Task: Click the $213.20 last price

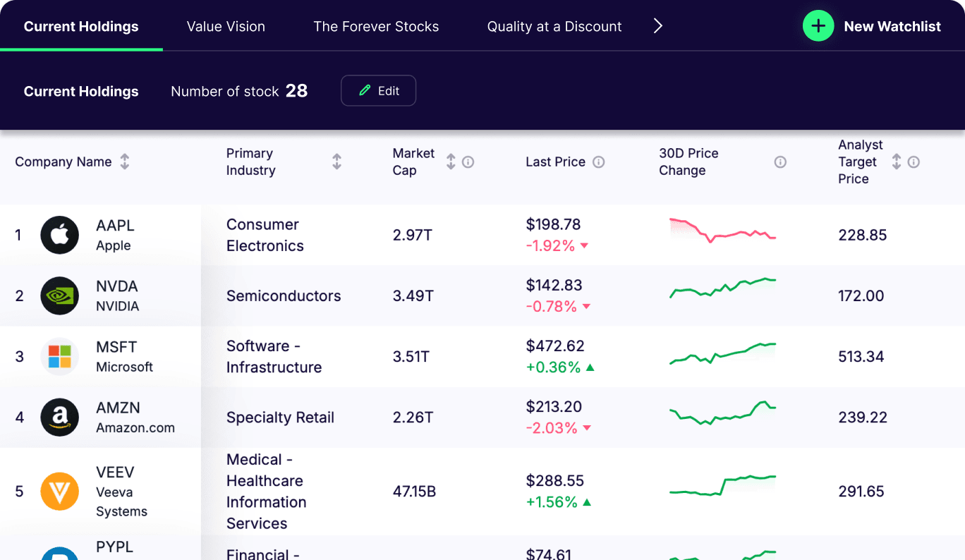Action: [554, 406]
